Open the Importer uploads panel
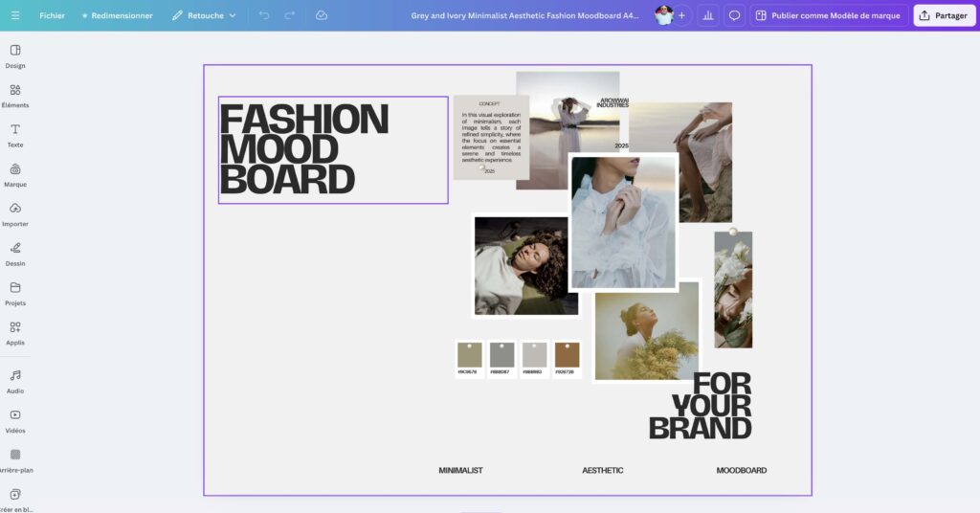Screen dimensions: 980x513 point(15,213)
